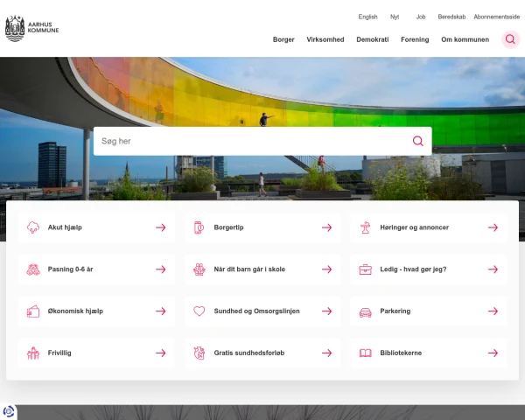Open the cookie settings icon in the bottom-left corner

8,411
